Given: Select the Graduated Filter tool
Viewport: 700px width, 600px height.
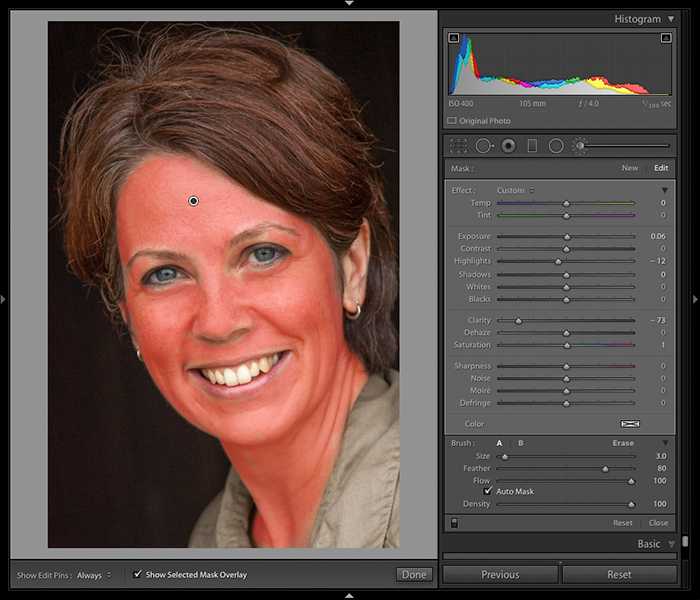Looking at the screenshot, I should pos(532,146).
